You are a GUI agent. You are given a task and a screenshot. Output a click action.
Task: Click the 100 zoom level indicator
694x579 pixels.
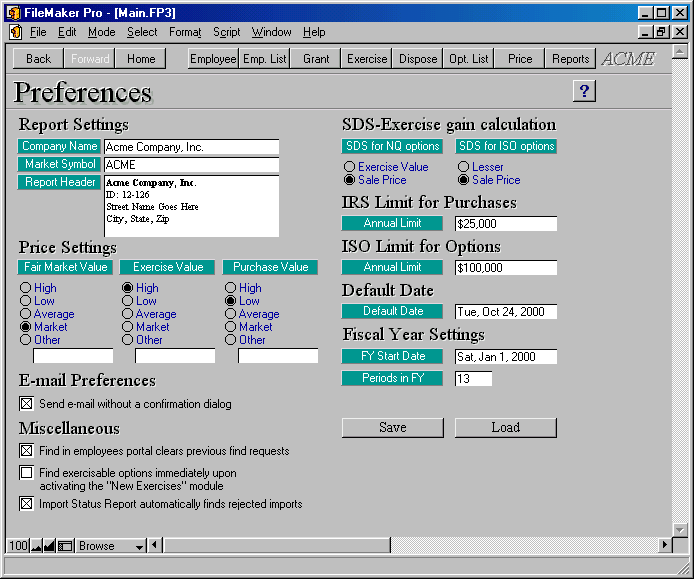(x=18, y=546)
